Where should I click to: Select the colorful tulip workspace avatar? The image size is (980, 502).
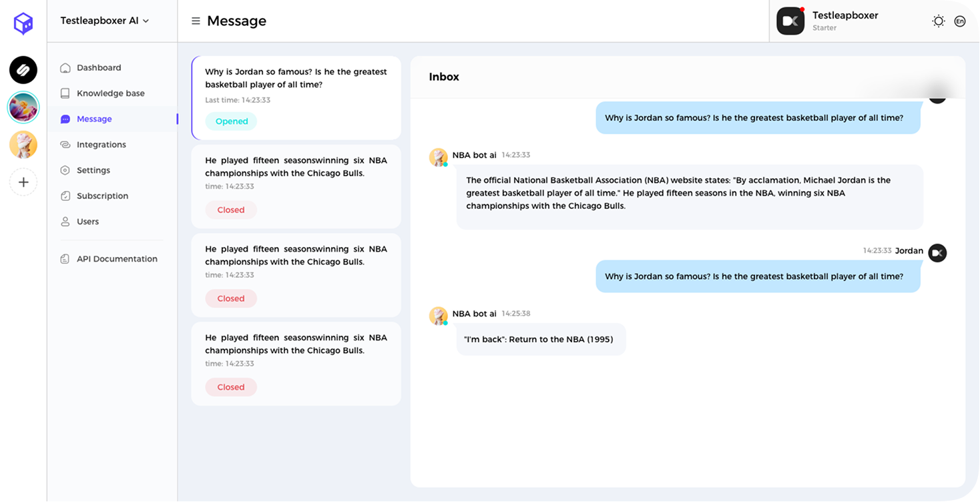pyautogui.click(x=23, y=107)
